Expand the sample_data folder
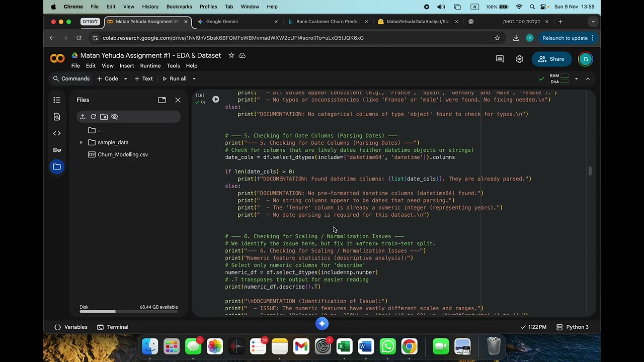This screenshot has width=644, height=362. [81, 142]
